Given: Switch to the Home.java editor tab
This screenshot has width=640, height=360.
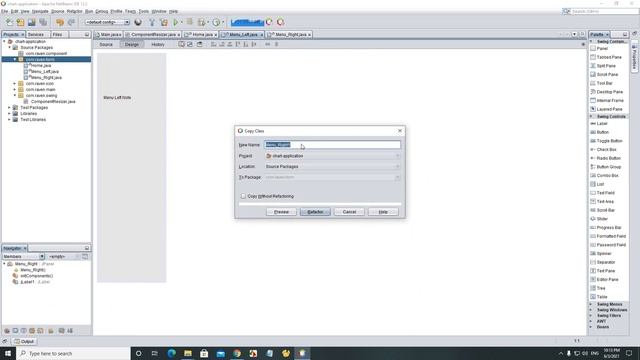Looking at the screenshot, I should click(200, 35).
